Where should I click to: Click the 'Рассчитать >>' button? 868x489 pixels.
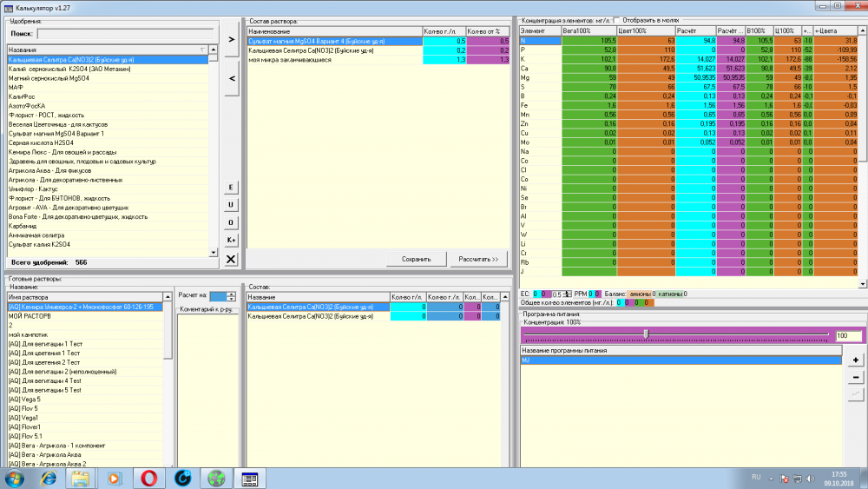pos(478,259)
